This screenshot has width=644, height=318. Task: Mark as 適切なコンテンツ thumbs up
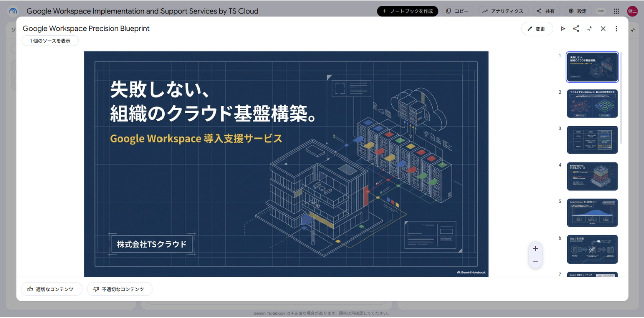(x=51, y=289)
